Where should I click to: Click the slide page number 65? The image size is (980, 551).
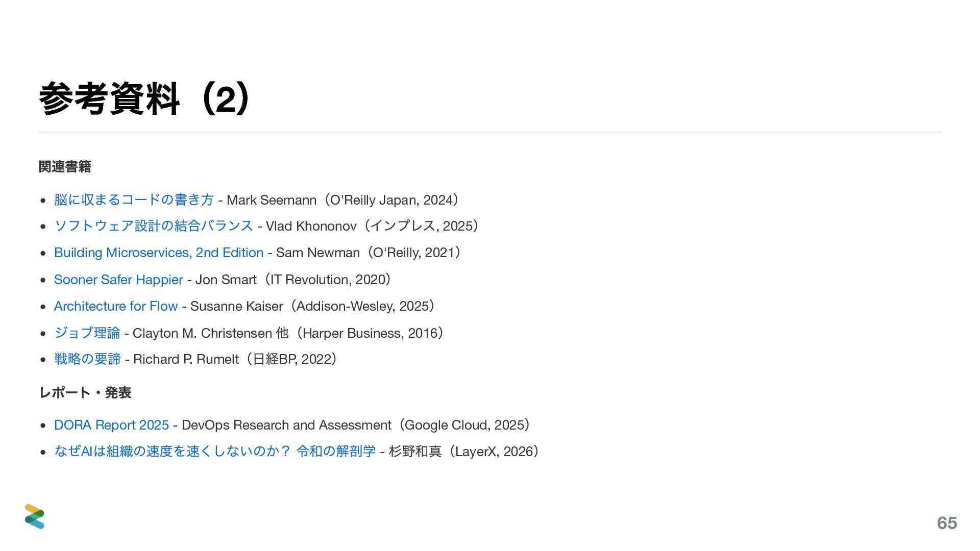[x=947, y=523]
